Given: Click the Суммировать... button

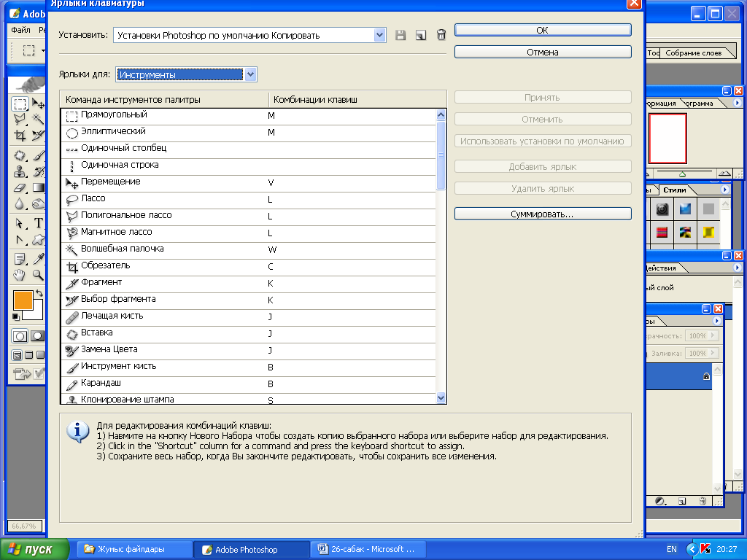Looking at the screenshot, I should tap(543, 214).
